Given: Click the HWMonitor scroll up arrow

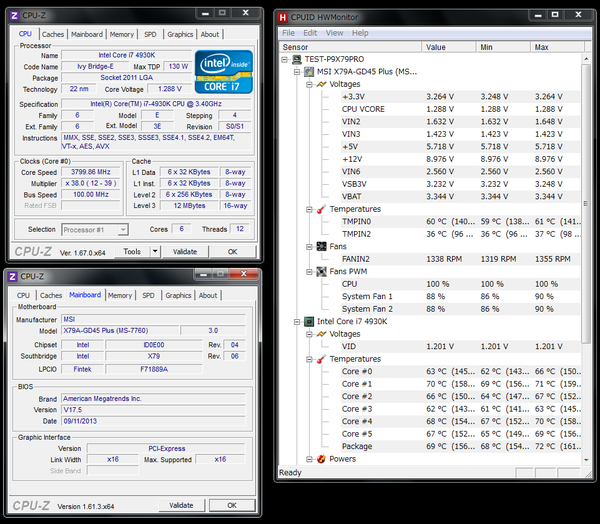Looking at the screenshot, I should 586,59.
